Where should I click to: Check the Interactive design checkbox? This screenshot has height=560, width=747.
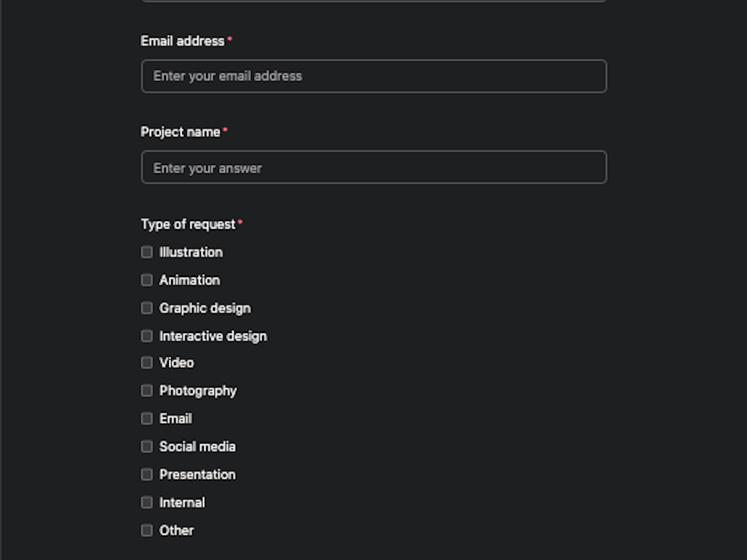click(146, 336)
